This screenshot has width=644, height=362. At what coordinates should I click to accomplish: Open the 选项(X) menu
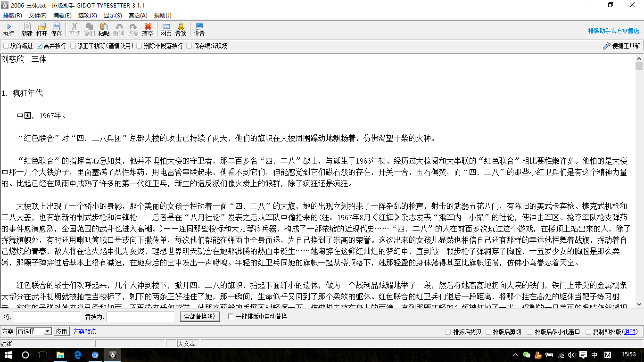click(88, 16)
